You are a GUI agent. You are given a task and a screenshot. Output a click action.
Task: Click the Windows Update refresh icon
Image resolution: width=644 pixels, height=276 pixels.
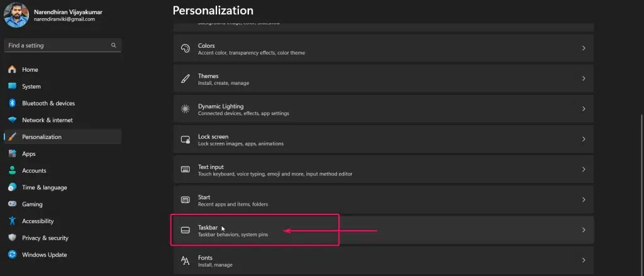coord(13,255)
